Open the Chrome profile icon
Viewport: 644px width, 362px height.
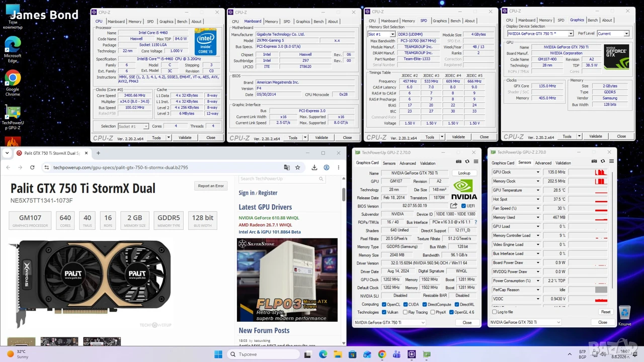point(327,167)
